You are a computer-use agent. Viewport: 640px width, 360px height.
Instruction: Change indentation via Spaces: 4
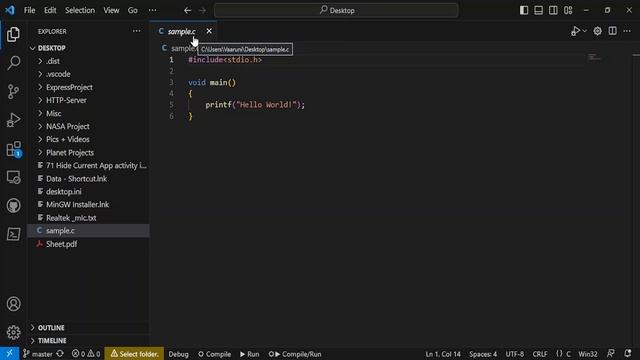click(483, 354)
